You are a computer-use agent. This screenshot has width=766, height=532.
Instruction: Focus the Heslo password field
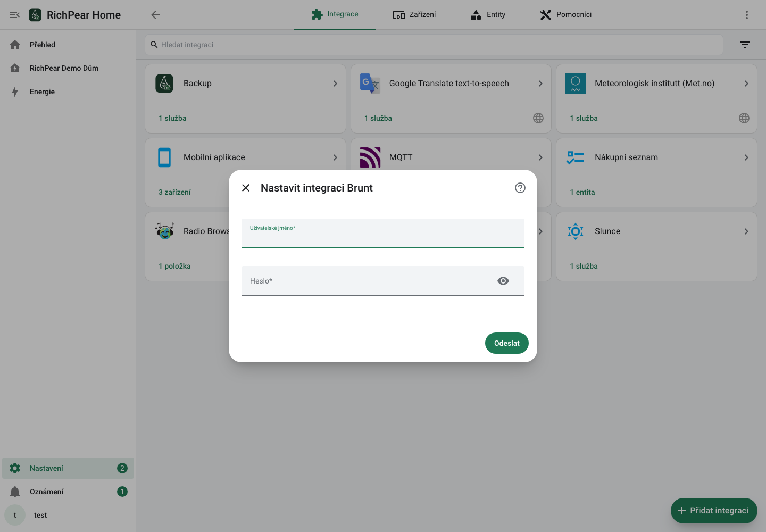pos(383,281)
